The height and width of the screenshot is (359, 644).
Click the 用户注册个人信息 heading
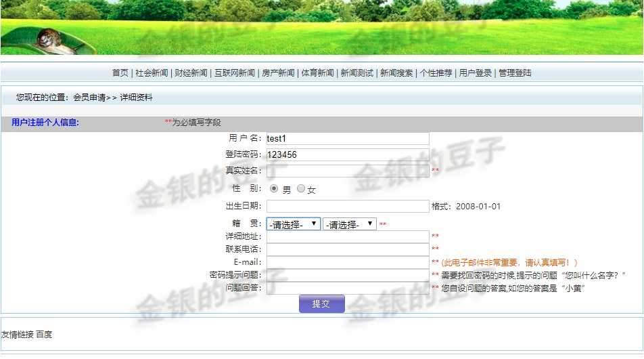pyautogui.click(x=45, y=123)
